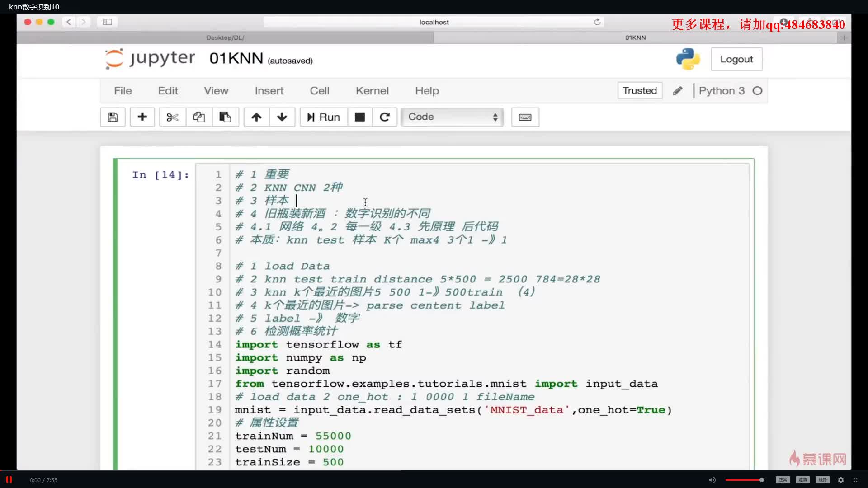Click the command palette keyboard icon
The width and height of the screenshot is (868, 488).
pyautogui.click(x=524, y=117)
